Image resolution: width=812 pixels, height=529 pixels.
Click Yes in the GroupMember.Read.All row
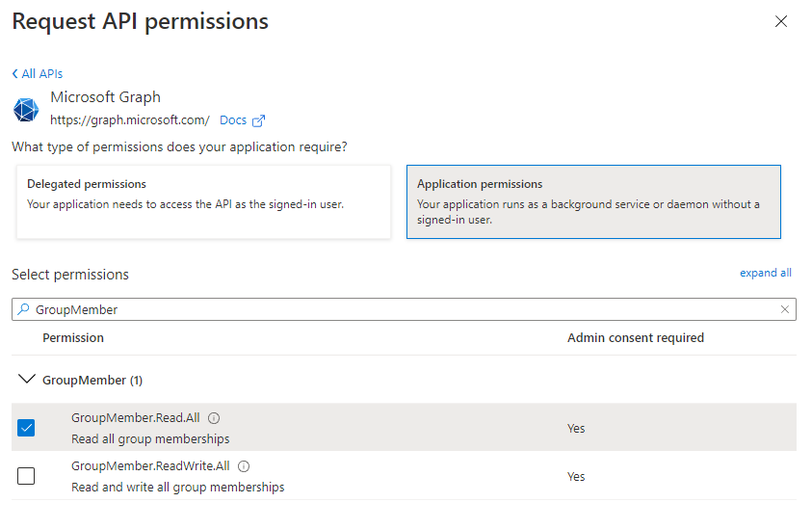[576, 429]
